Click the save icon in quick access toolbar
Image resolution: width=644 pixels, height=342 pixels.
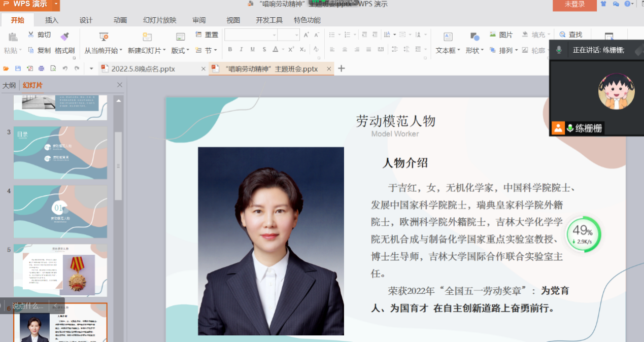18,69
